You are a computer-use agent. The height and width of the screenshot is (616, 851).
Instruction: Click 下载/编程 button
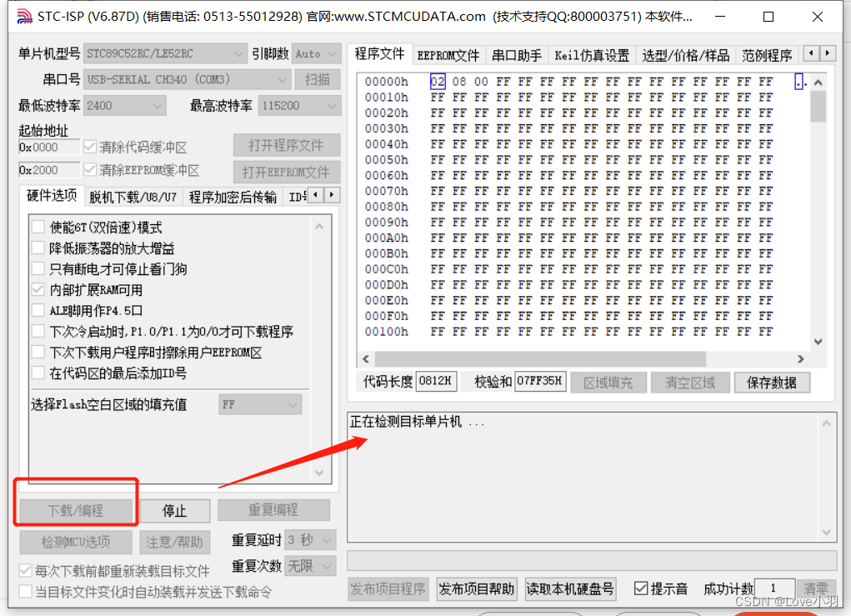pos(76,511)
